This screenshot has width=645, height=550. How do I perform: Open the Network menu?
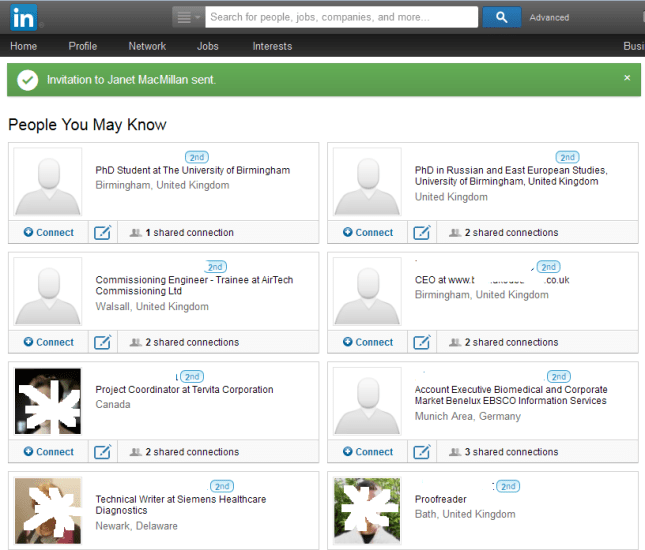pos(147,46)
